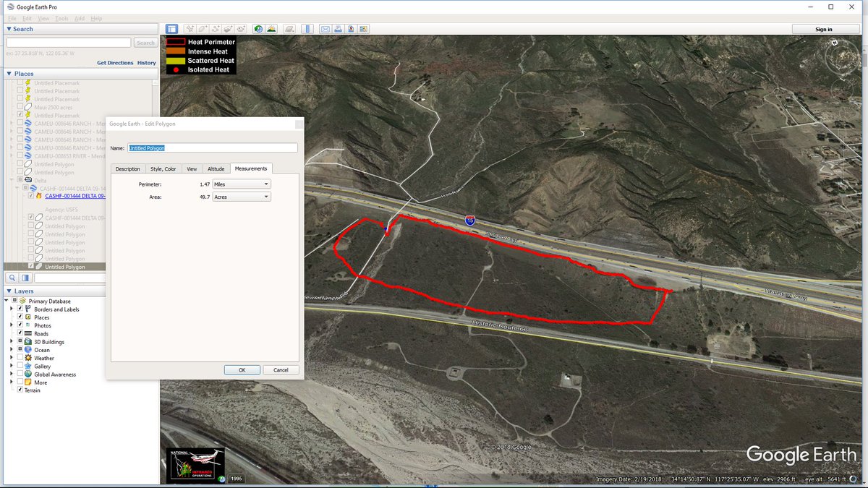Click the Add Polygon toolbar icon

(203, 29)
